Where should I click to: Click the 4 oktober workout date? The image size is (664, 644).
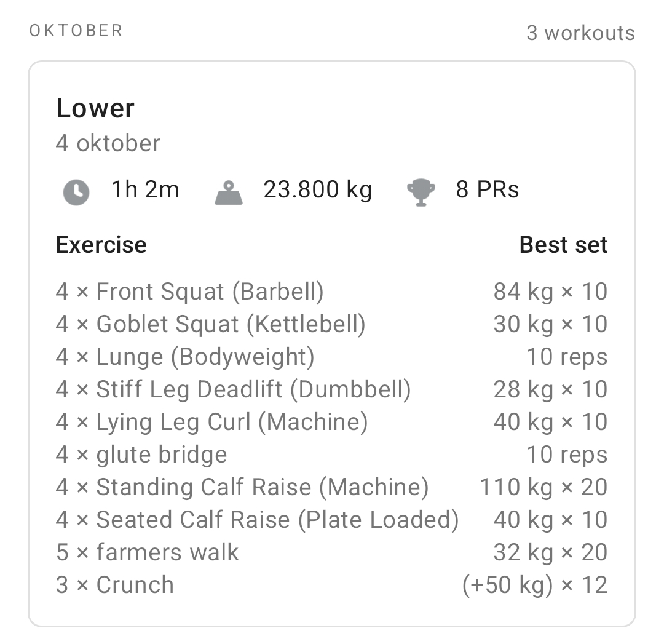(x=108, y=143)
